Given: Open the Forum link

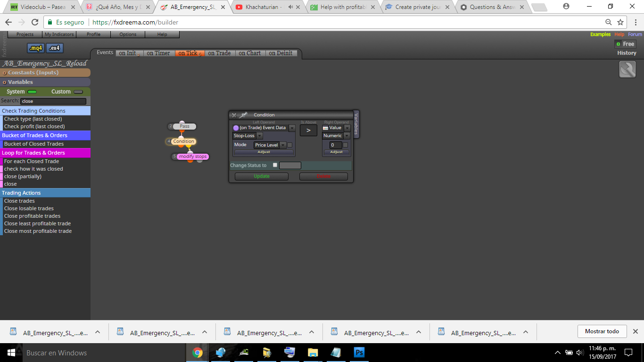Looking at the screenshot, I should point(635,34).
